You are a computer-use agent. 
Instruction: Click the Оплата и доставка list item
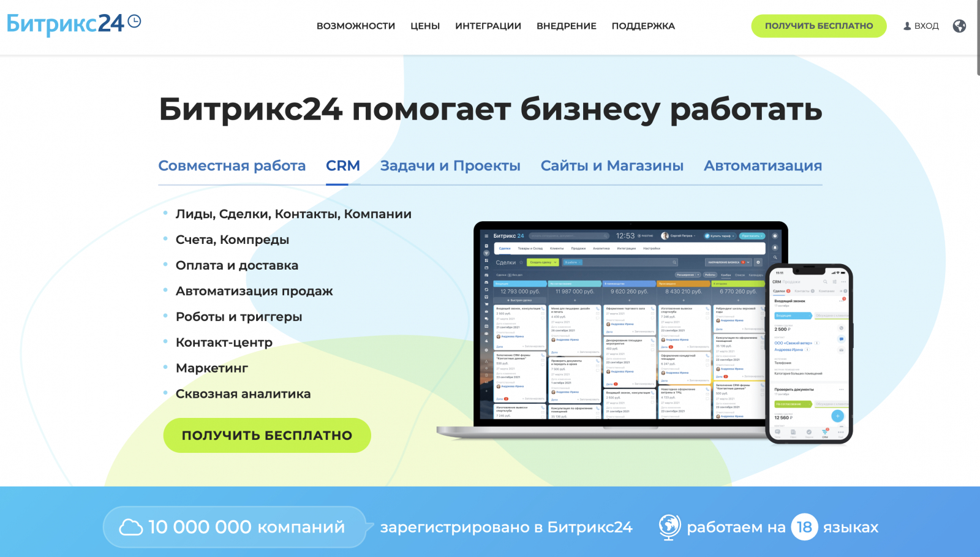[x=237, y=266]
